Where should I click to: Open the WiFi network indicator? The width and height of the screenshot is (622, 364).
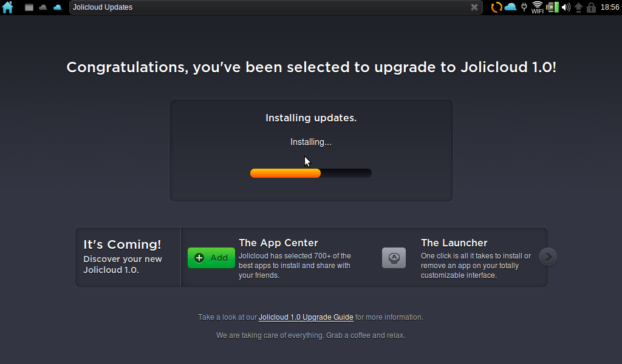point(538,7)
